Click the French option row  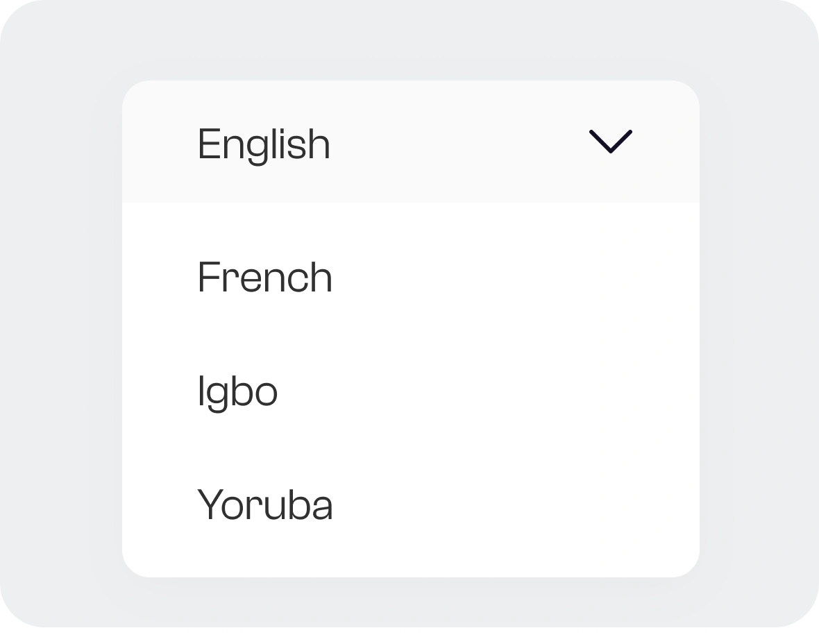point(409,277)
